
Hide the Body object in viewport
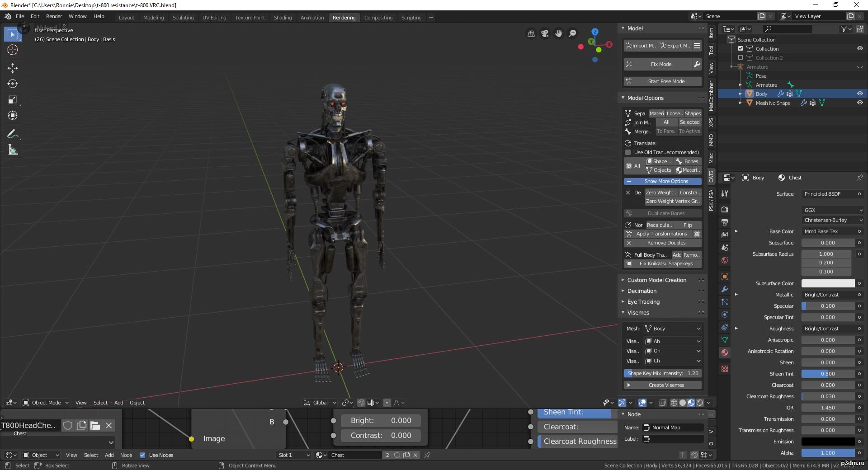pyautogui.click(x=860, y=94)
